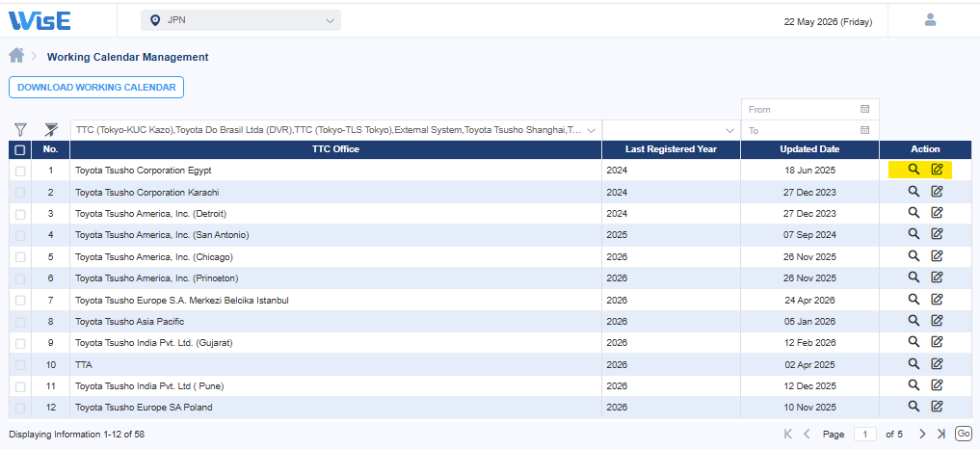Tick checkbox for America Inc. (Detroit)

coord(20,214)
